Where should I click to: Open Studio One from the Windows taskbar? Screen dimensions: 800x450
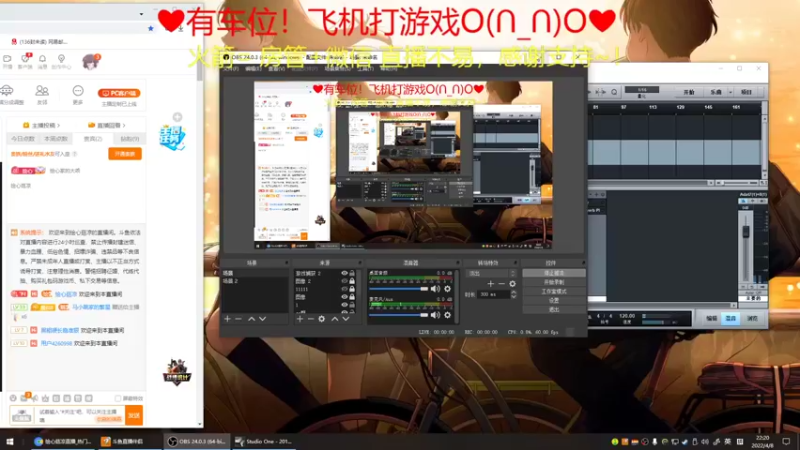264,441
